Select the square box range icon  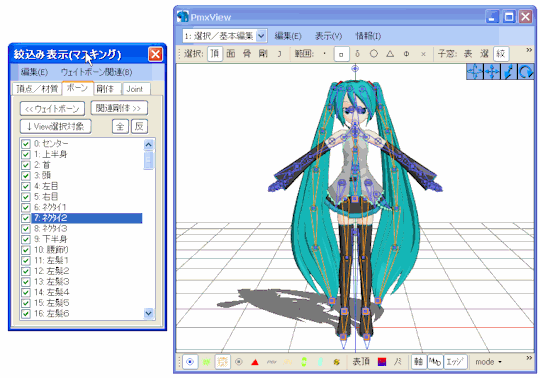click(x=341, y=54)
